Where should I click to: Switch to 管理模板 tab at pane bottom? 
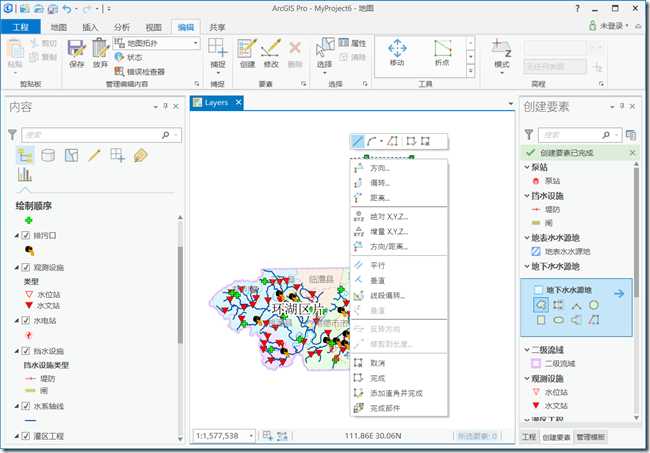(x=590, y=436)
